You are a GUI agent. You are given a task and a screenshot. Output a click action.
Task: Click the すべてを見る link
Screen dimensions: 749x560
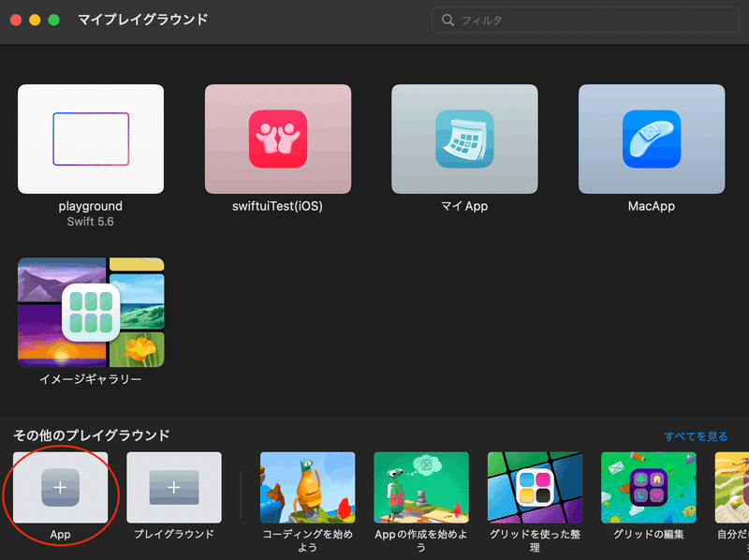pyautogui.click(x=696, y=436)
